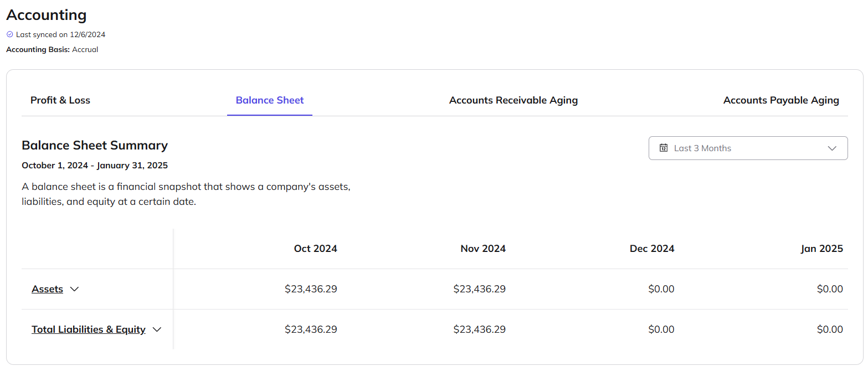Click the dropdown chevron beside Last 3 Months
The image size is (868, 366).
832,148
